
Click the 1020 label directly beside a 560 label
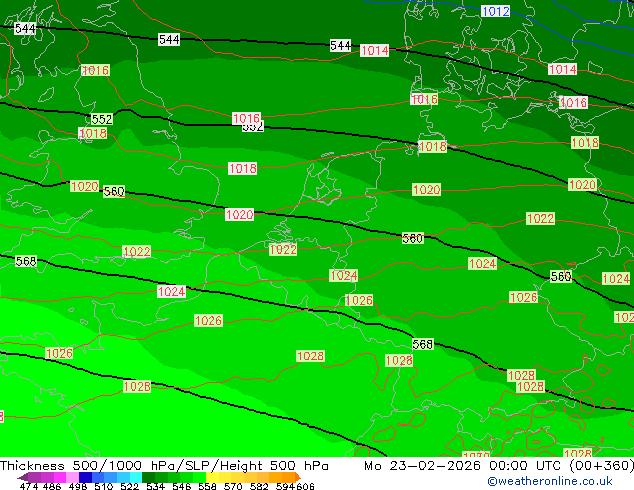pyautogui.click(x=85, y=186)
